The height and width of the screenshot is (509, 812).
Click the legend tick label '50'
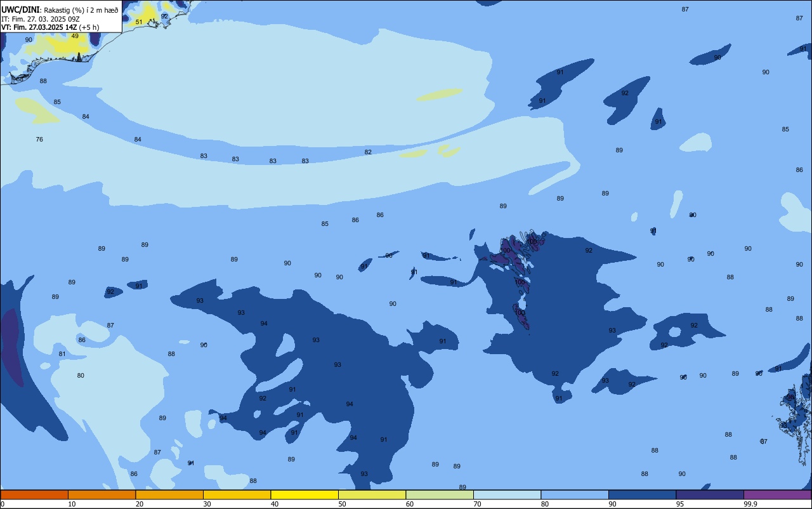pyautogui.click(x=342, y=504)
